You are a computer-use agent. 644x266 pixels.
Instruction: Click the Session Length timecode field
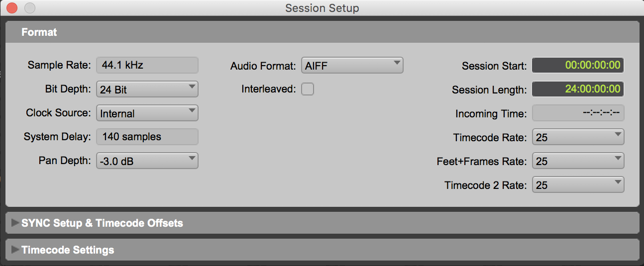click(578, 89)
